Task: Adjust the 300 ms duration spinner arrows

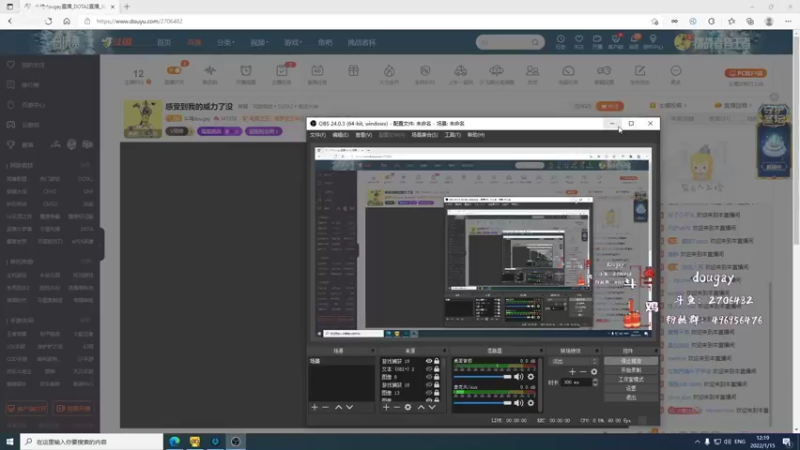Action: click(595, 382)
